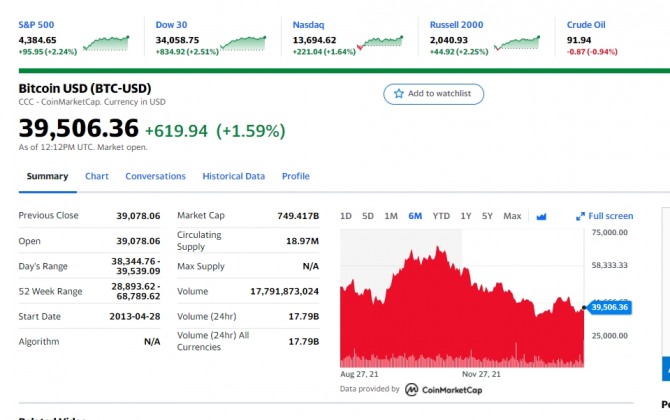Image resolution: width=670 pixels, height=420 pixels.
Task: Select the 1D chart range
Action: click(x=346, y=216)
